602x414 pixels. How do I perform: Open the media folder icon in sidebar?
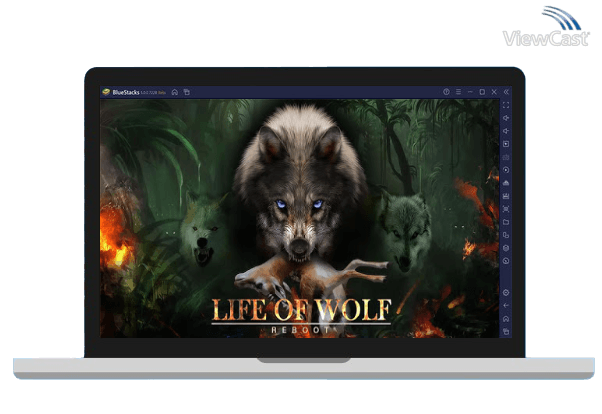tap(506, 222)
